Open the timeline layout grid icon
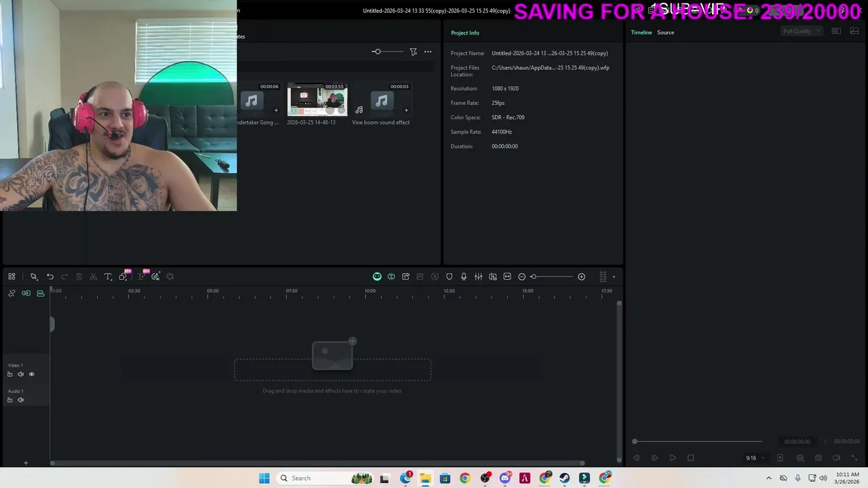868x488 pixels. (12, 277)
